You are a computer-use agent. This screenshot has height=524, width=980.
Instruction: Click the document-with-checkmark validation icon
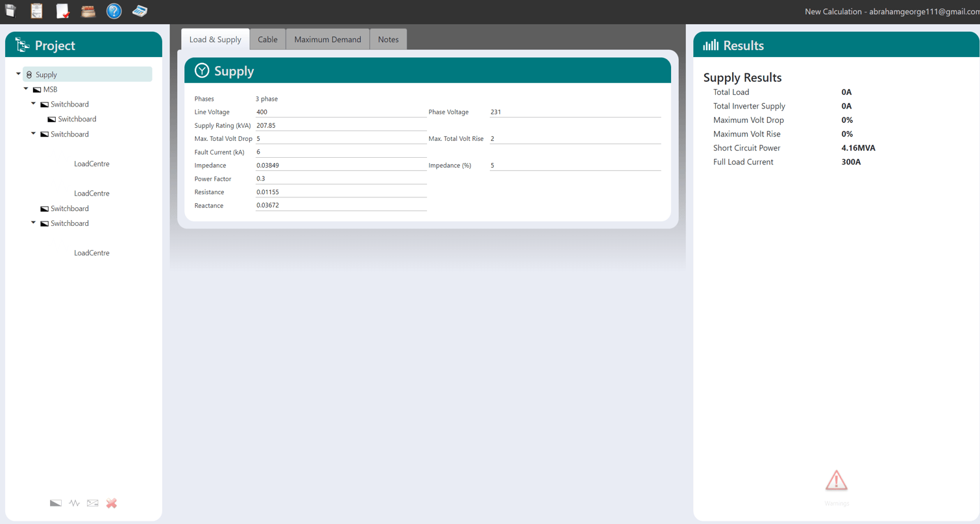(62, 10)
